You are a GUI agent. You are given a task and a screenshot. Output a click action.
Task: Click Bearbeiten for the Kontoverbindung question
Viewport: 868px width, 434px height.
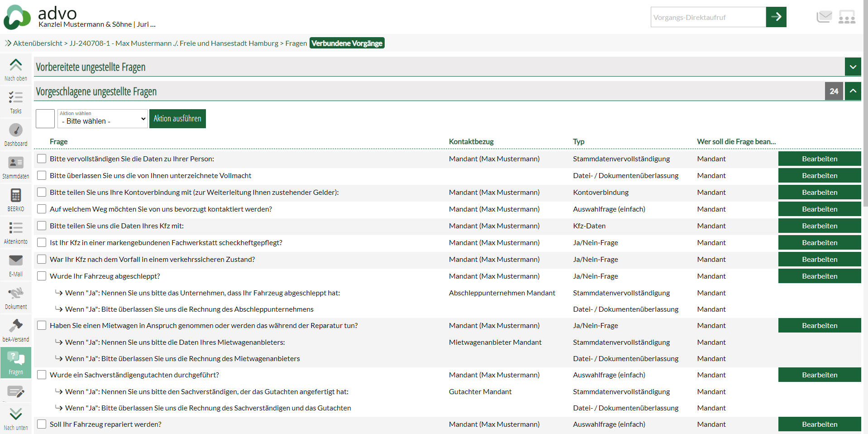(819, 192)
